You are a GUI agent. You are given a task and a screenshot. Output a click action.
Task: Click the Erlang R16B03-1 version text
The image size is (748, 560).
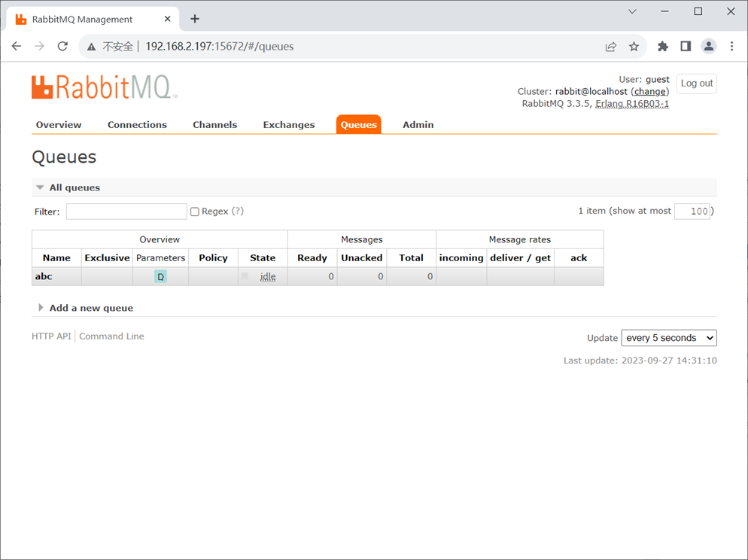click(x=632, y=104)
